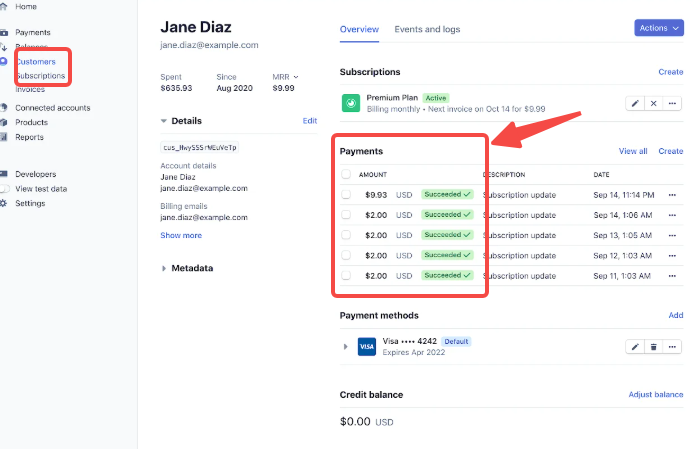The height and width of the screenshot is (449, 692).
Task: Click the cancel X icon for Premium Plan subscription
Action: 653,103
